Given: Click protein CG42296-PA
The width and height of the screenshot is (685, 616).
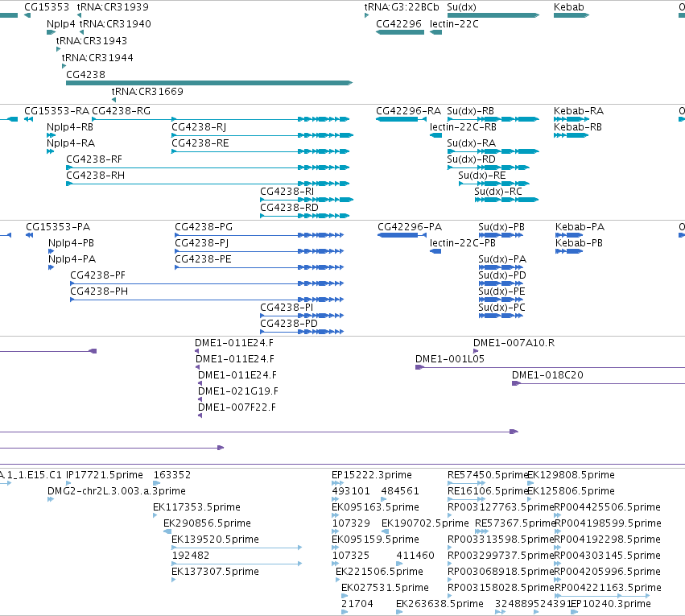Looking at the screenshot, I should point(410,227).
